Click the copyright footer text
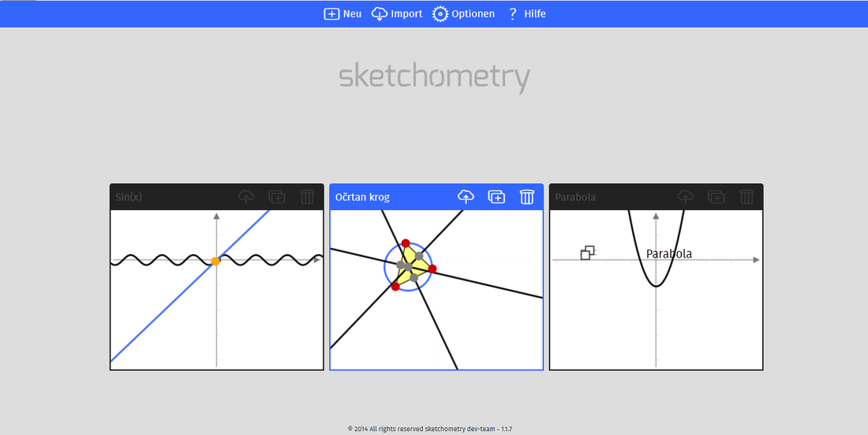Screen dimensions: 868x435 [433, 429]
